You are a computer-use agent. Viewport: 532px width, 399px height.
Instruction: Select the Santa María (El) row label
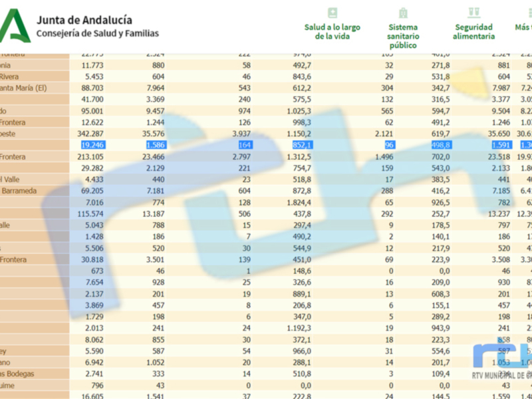tap(23, 88)
